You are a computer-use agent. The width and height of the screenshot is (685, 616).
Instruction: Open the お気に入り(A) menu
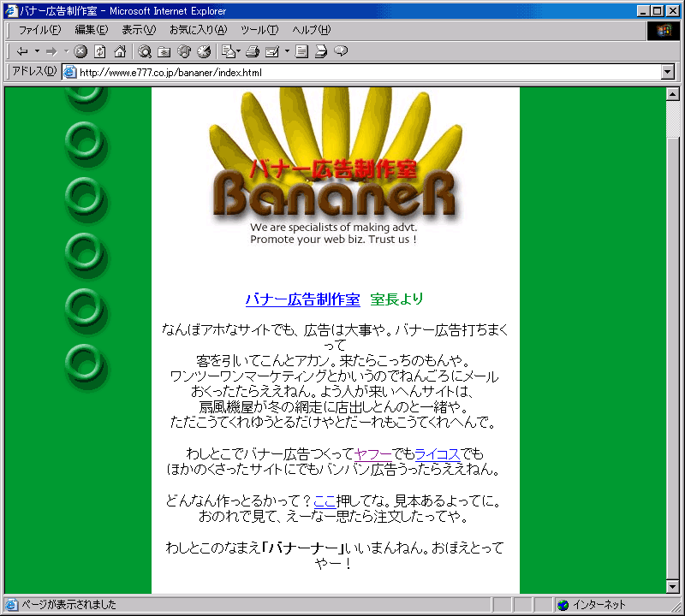point(199,30)
